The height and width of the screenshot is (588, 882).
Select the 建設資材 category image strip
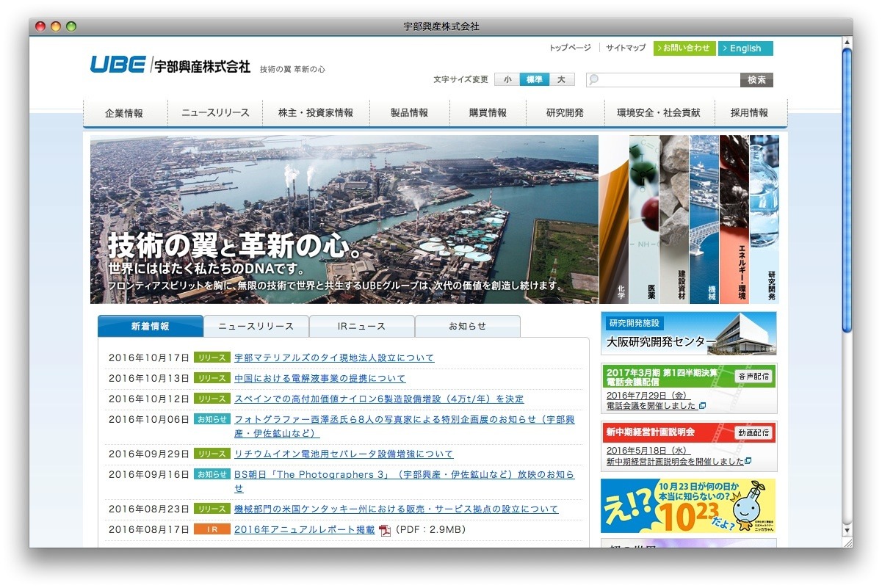[x=673, y=219]
